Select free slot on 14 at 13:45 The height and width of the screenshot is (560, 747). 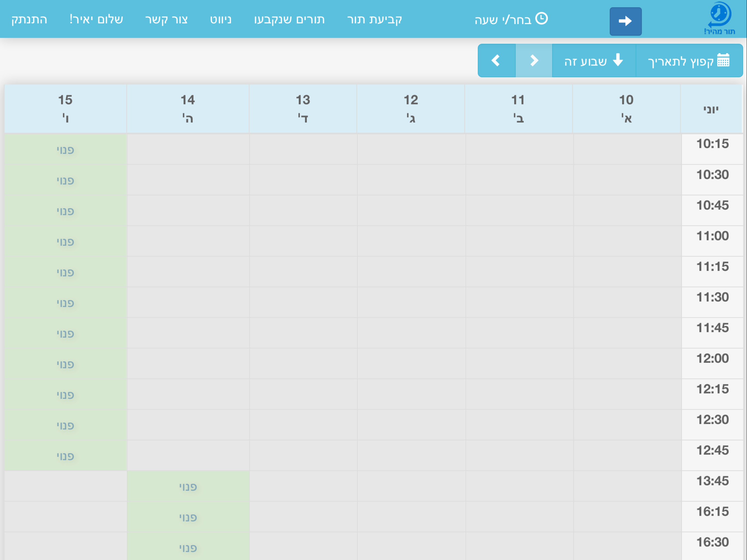188,486
